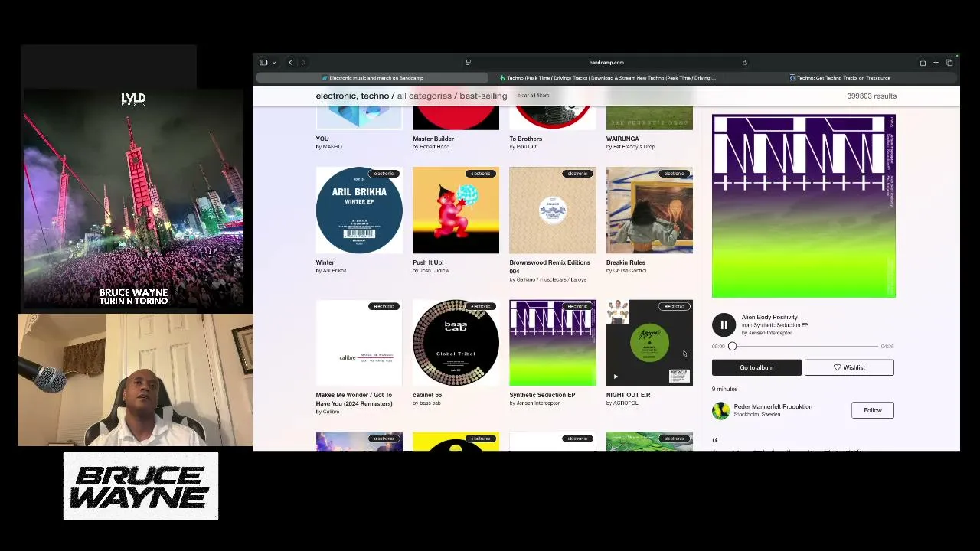The height and width of the screenshot is (551, 980).
Task: Select the Synthetic Seduction EP cover in the grid
Action: click(553, 343)
